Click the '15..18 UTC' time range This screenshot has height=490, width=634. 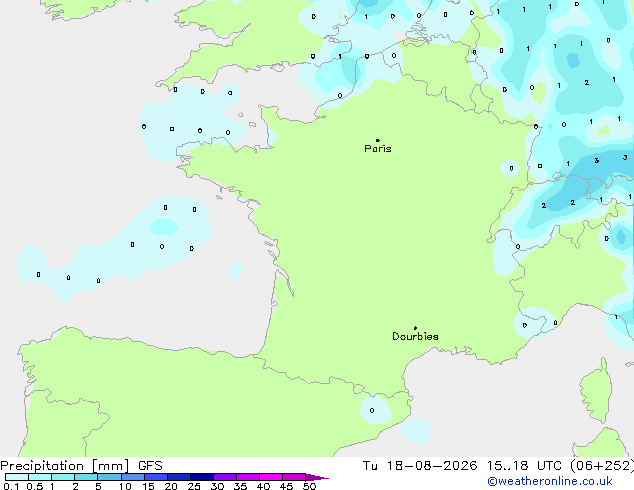(524, 466)
